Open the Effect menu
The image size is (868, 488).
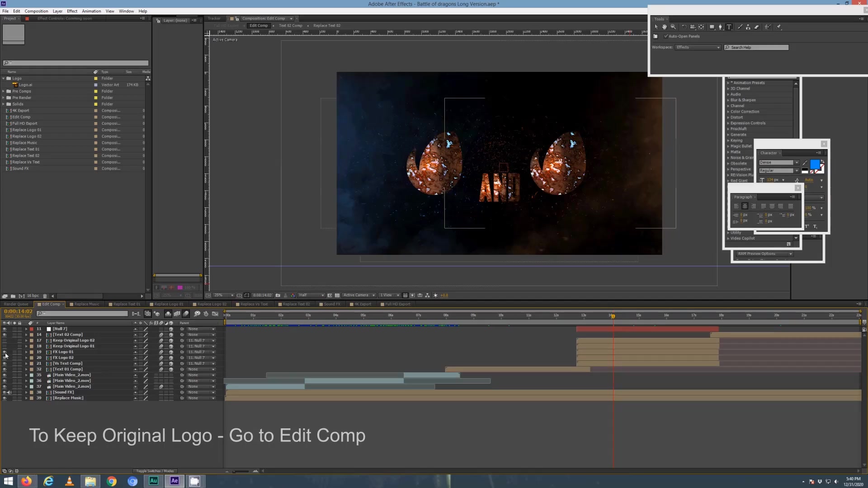72,11
